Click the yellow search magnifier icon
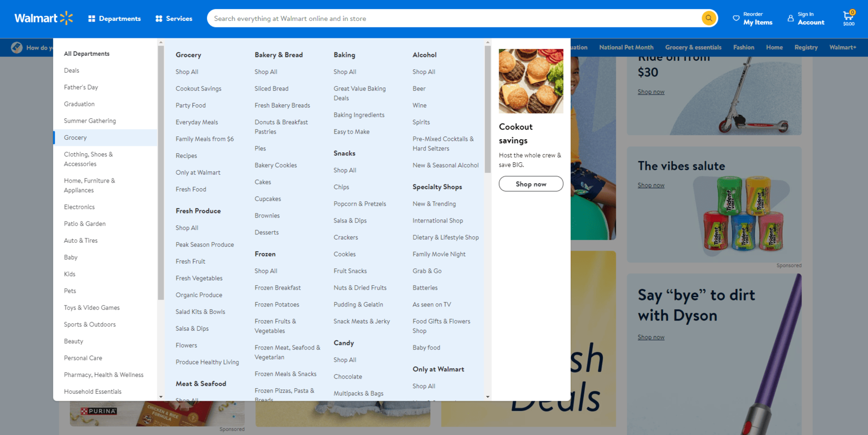This screenshot has width=868, height=435. pos(708,19)
